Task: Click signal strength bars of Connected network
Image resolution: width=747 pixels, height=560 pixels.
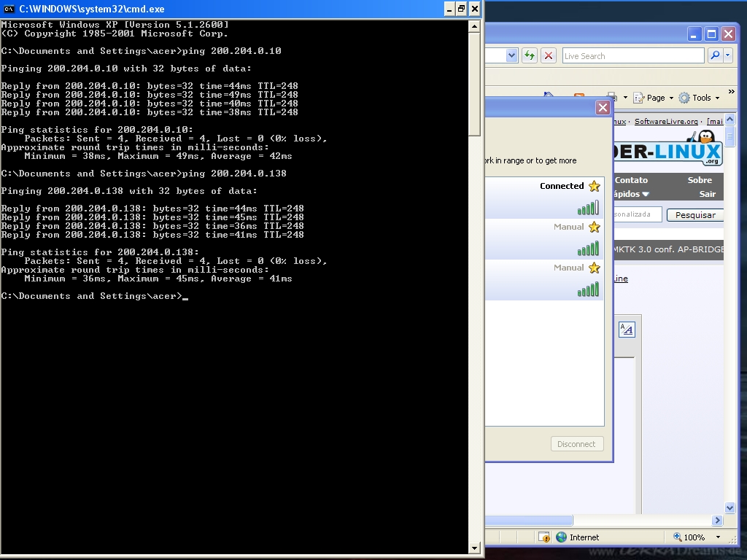Action: click(x=588, y=208)
